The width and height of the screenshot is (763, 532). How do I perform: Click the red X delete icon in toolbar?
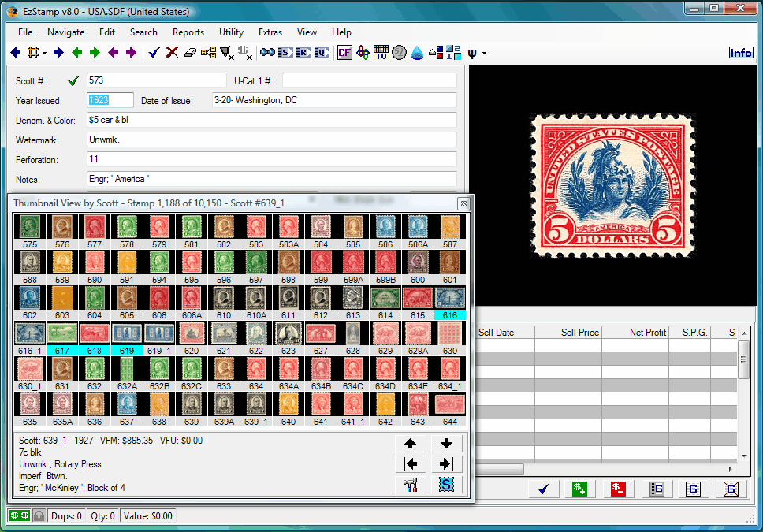171,53
